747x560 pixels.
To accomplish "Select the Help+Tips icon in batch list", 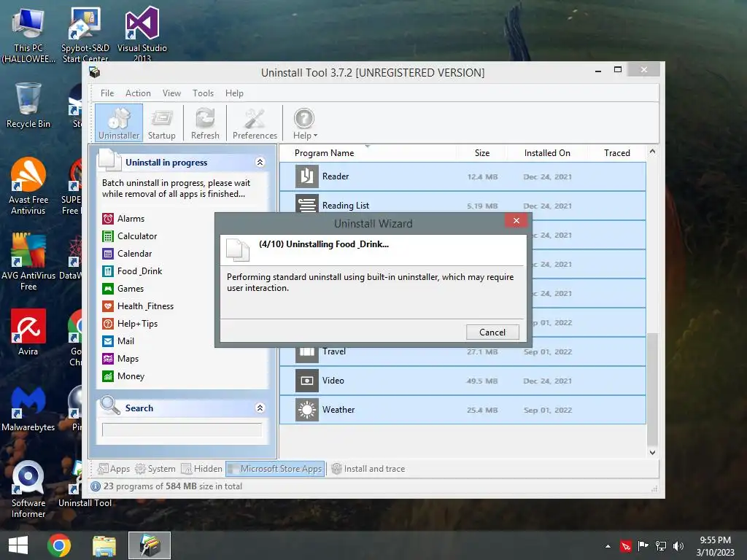I will tap(108, 324).
